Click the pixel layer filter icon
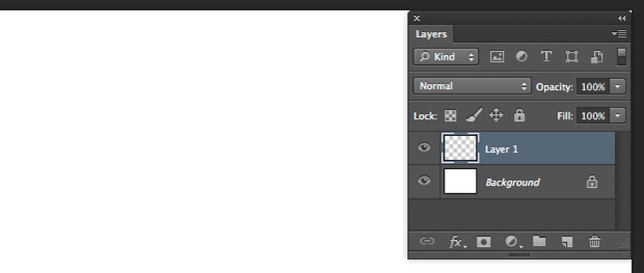 tap(497, 57)
